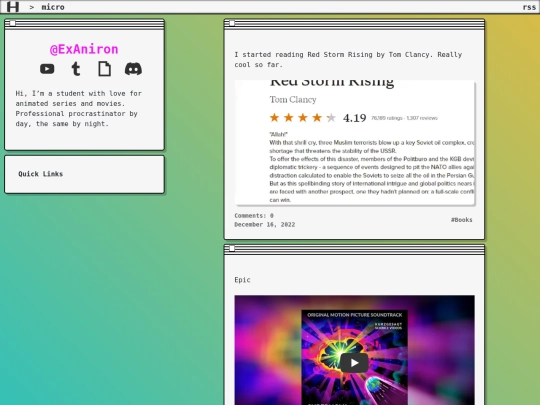
Task: Click the orange star rating row
Action: click(302, 118)
